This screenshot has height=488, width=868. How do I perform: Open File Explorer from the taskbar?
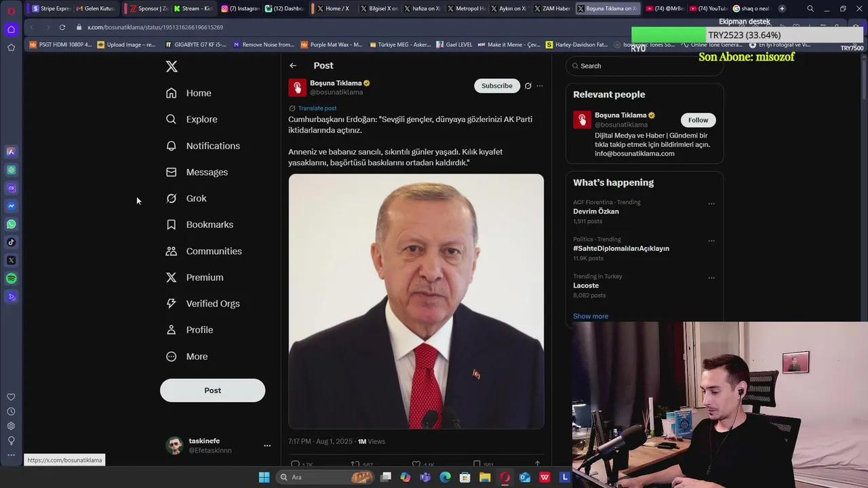tap(485, 477)
